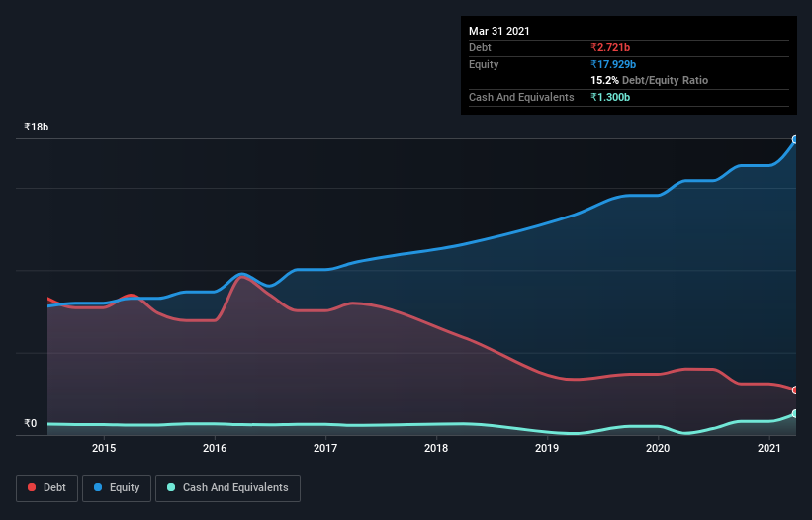Image resolution: width=812 pixels, height=520 pixels.
Task: Click the blue Equity data point marker
Action: pos(796,139)
